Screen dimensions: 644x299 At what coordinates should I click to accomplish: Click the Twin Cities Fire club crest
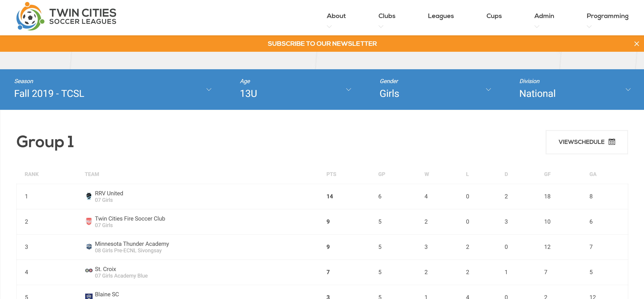tap(89, 222)
